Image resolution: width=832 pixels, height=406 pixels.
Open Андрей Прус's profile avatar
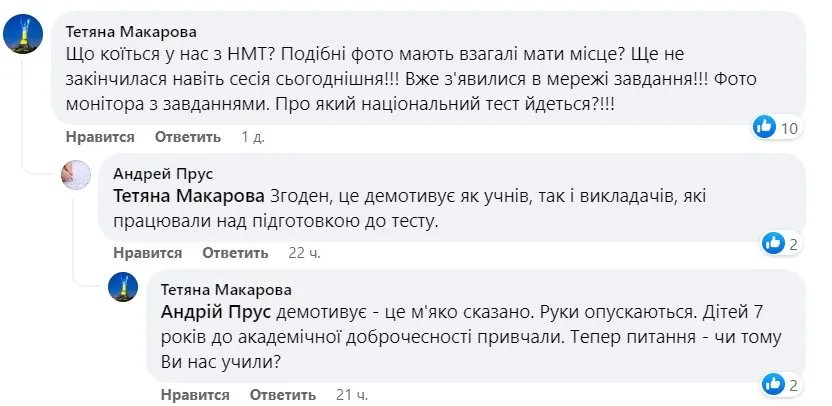79,175
